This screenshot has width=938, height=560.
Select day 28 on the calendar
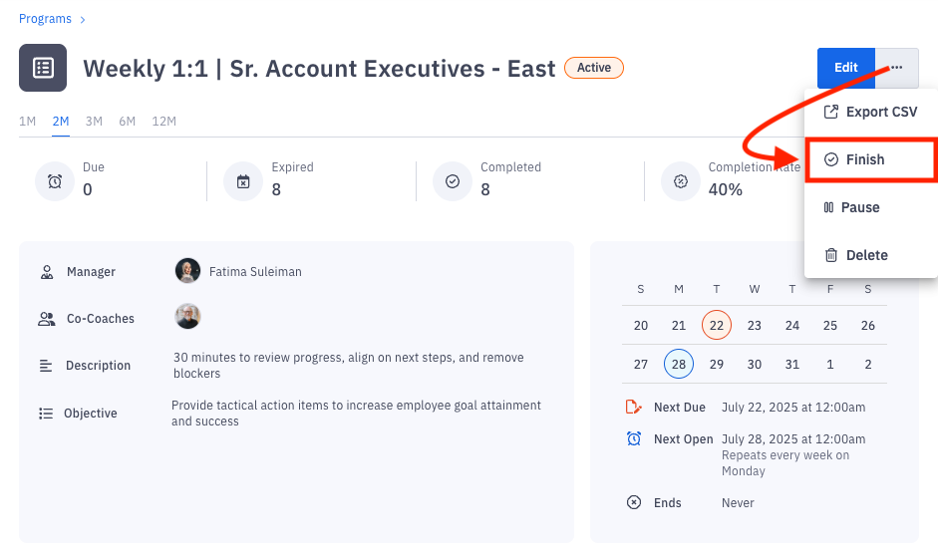[678, 365]
